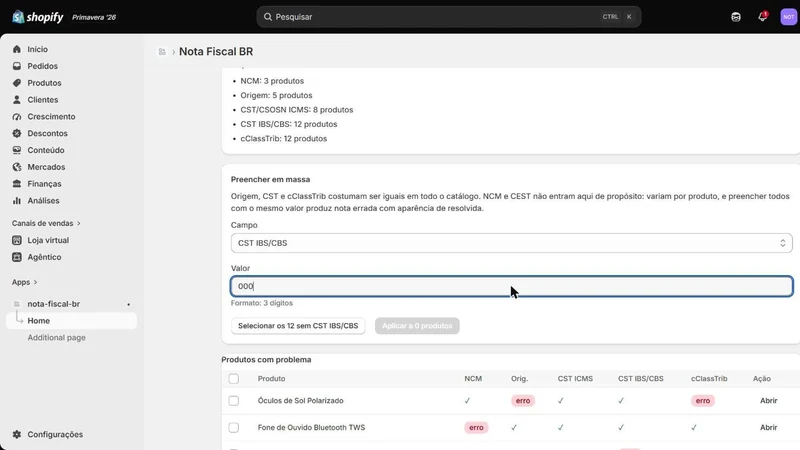Open Produtos via tag icon

click(17, 83)
